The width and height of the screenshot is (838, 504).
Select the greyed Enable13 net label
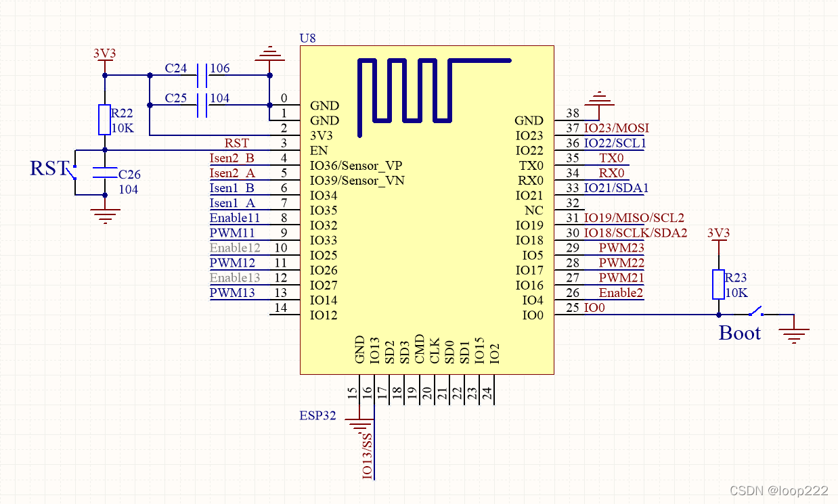[235, 277]
